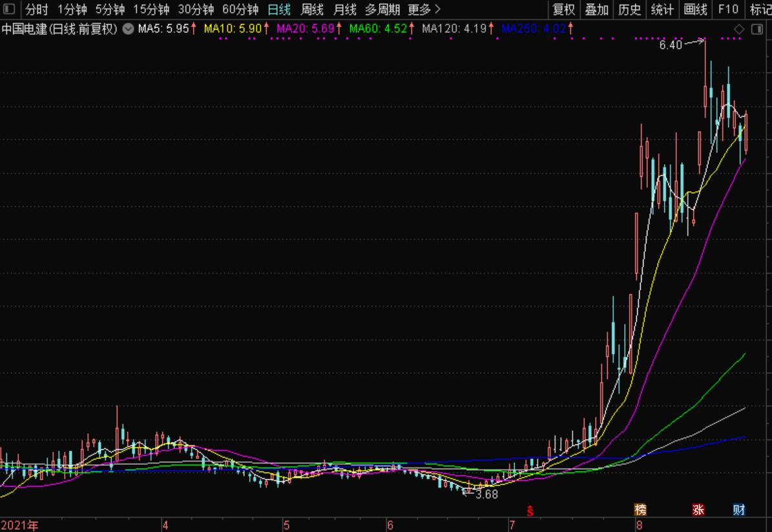The height and width of the screenshot is (532, 772).
Task: Open the 画线 drawing tools
Action: [x=696, y=9]
